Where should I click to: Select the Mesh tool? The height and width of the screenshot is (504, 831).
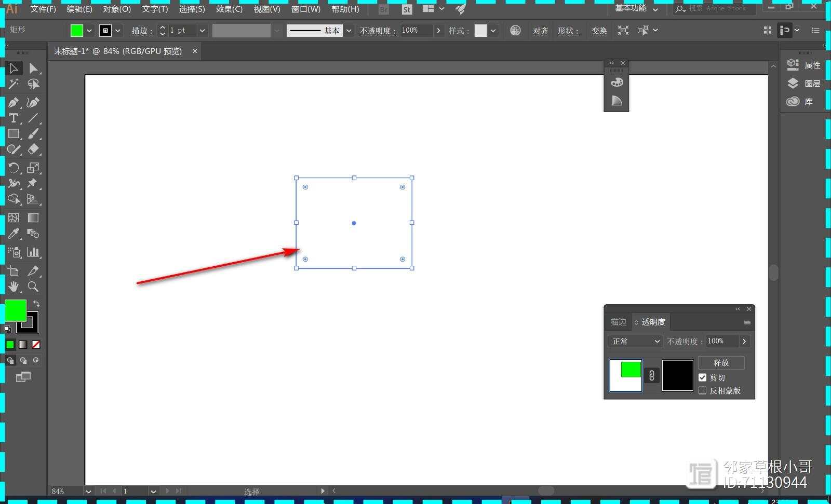[x=14, y=217]
